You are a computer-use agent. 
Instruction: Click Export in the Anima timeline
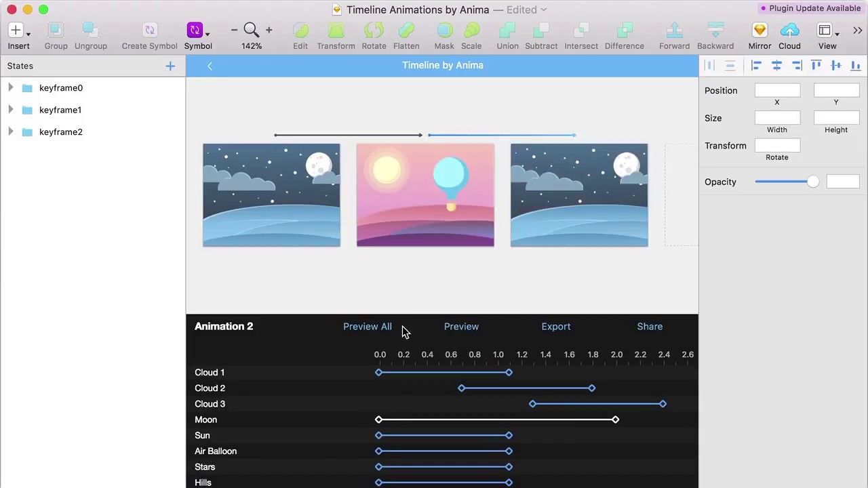click(x=556, y=326)
